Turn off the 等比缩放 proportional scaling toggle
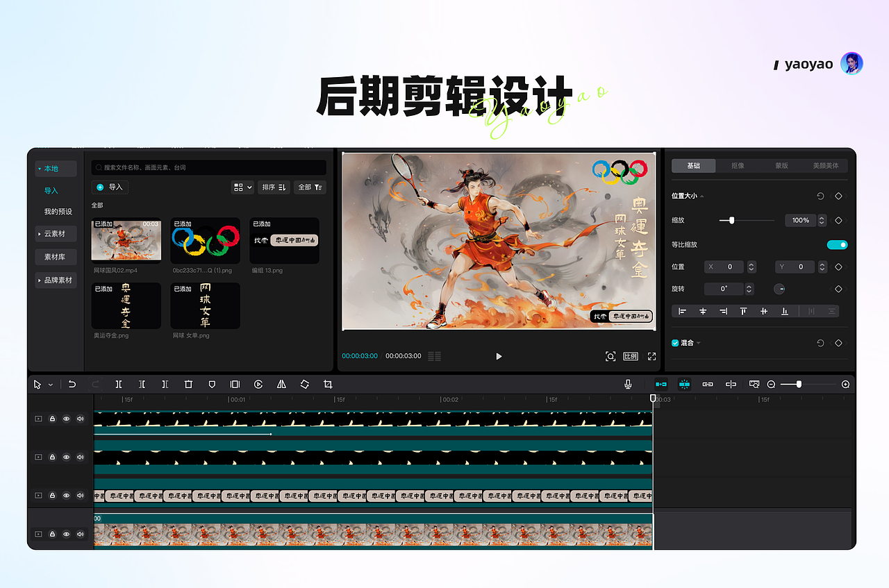The width and height of the screenshot is (889, 588). tap(837, 244)
